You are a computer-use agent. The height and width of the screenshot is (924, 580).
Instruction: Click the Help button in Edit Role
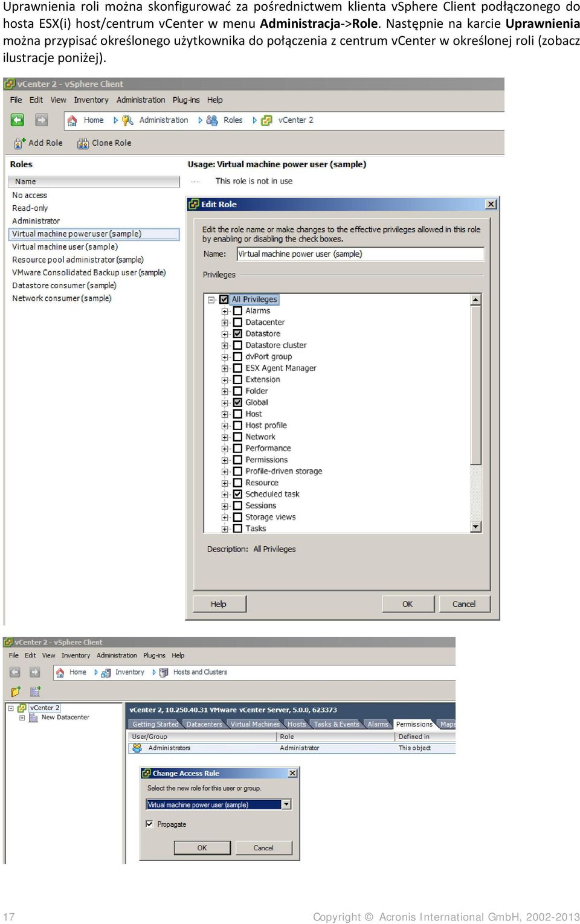pyautogui.click(x=219, y=604)
